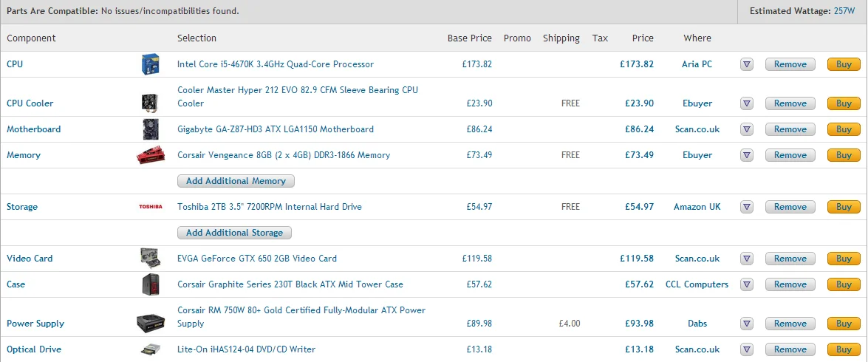
Task: Click the Add Additional Storage button
Action: (234, 233)
